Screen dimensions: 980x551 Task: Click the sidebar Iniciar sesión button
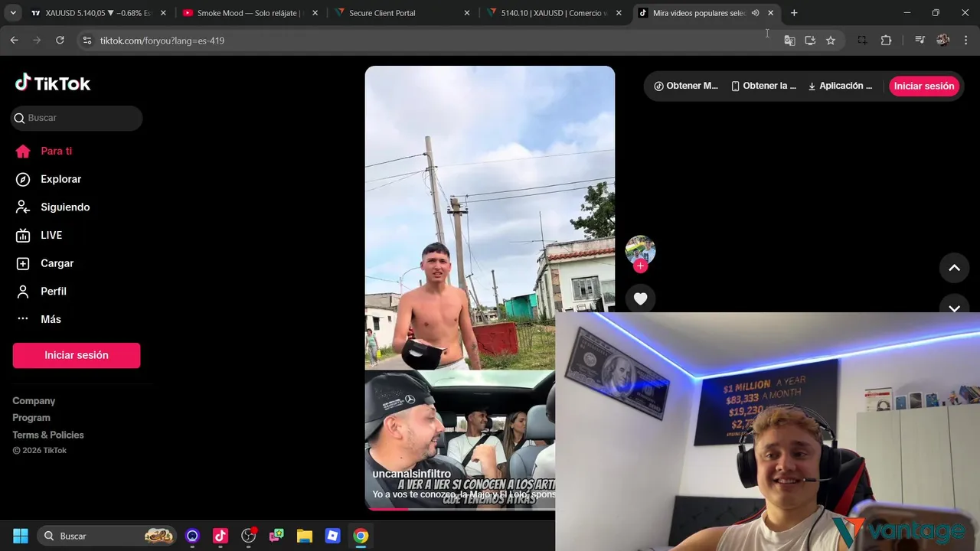[x=77, y=355]
